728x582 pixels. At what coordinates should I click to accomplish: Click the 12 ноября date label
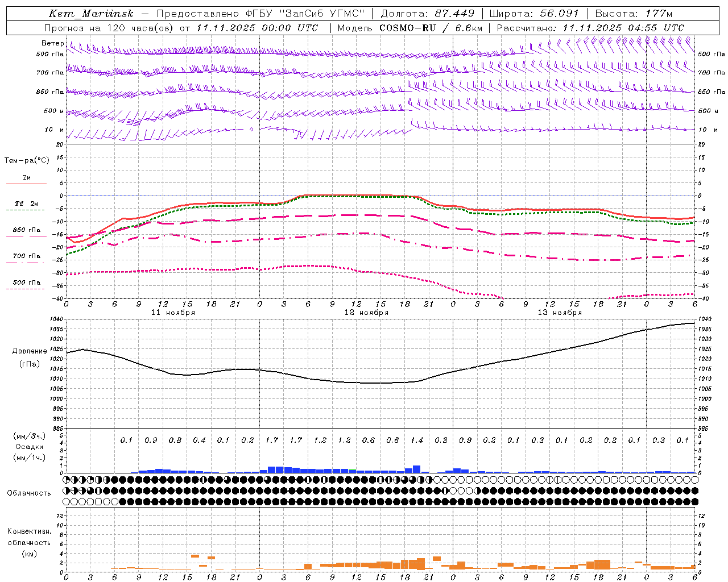click(x=366, y=313)
